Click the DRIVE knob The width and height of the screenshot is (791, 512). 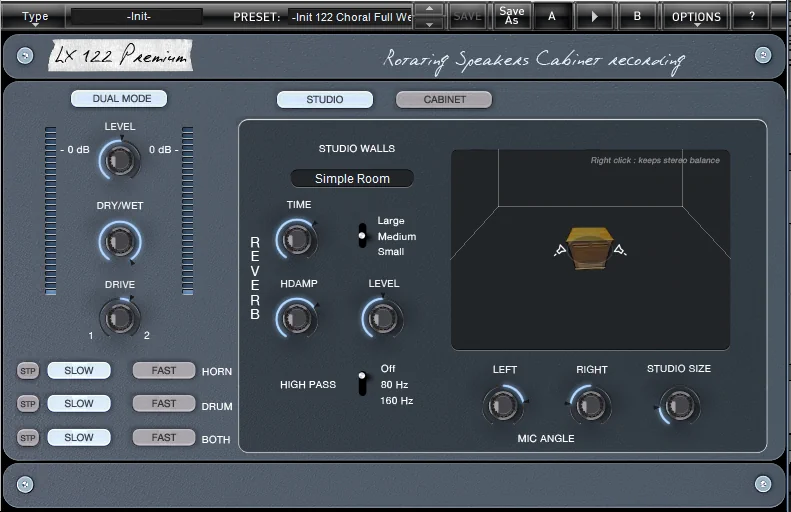coord(120,318)
